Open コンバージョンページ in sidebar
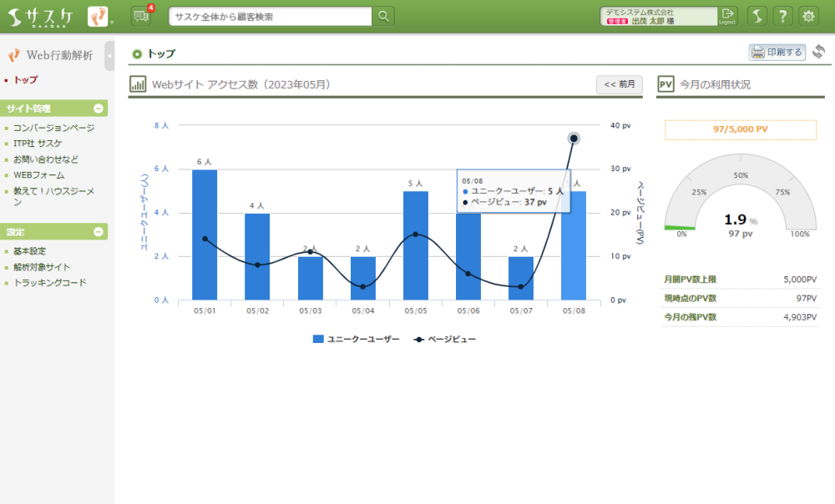Viewport: 835px width, 504px height. (54, 128)
